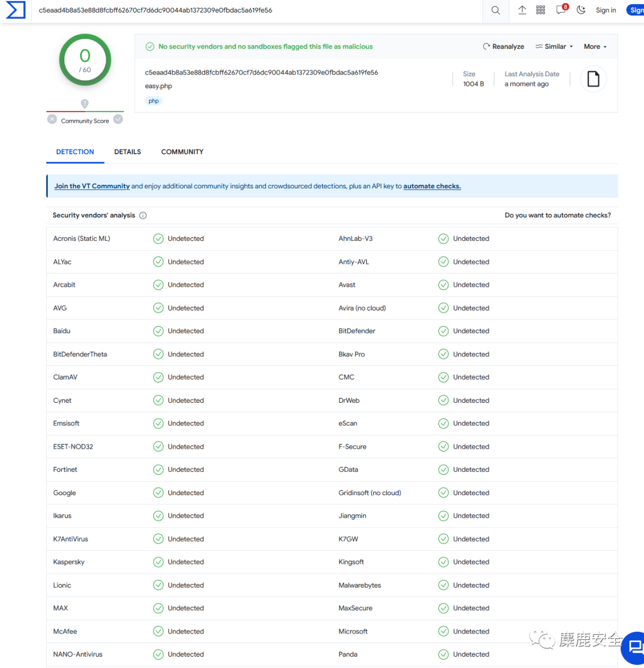Click the Fortinet vendor name

click(x=65, y=470)
